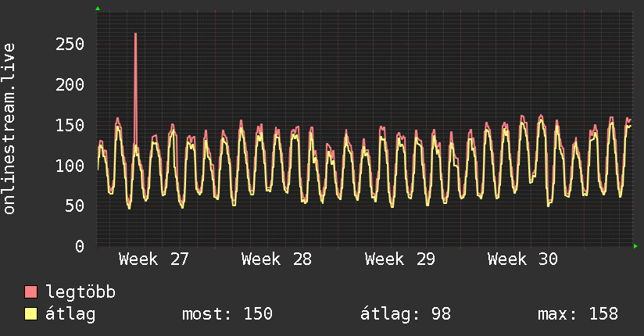
Task: Click the Week 30 axis label
Action: pyautogui.click(x=522, y=259)
